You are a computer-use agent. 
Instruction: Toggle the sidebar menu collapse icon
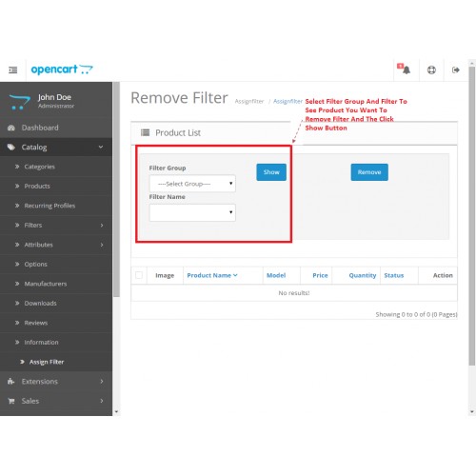(x=12, y=69)
